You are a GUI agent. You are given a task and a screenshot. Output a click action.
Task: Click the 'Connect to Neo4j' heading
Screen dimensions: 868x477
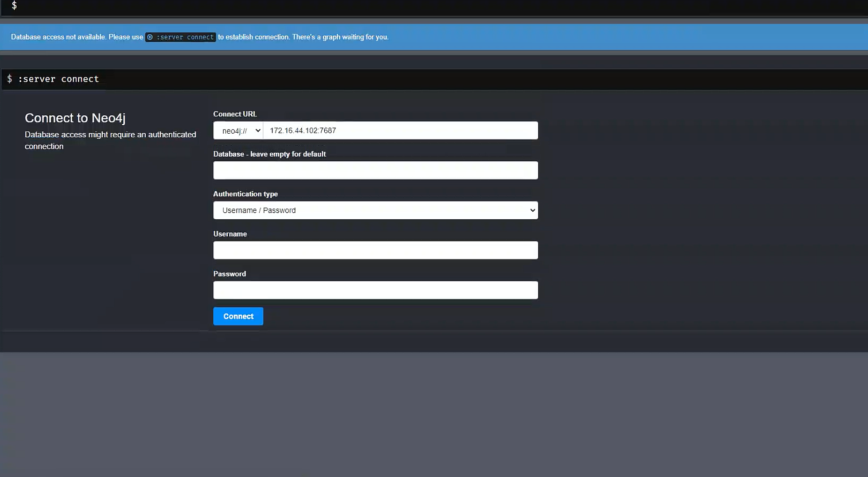75,118
